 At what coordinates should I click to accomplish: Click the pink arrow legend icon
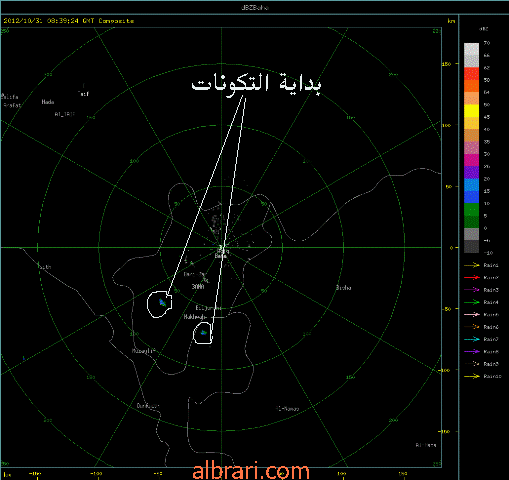pos(472,315)
